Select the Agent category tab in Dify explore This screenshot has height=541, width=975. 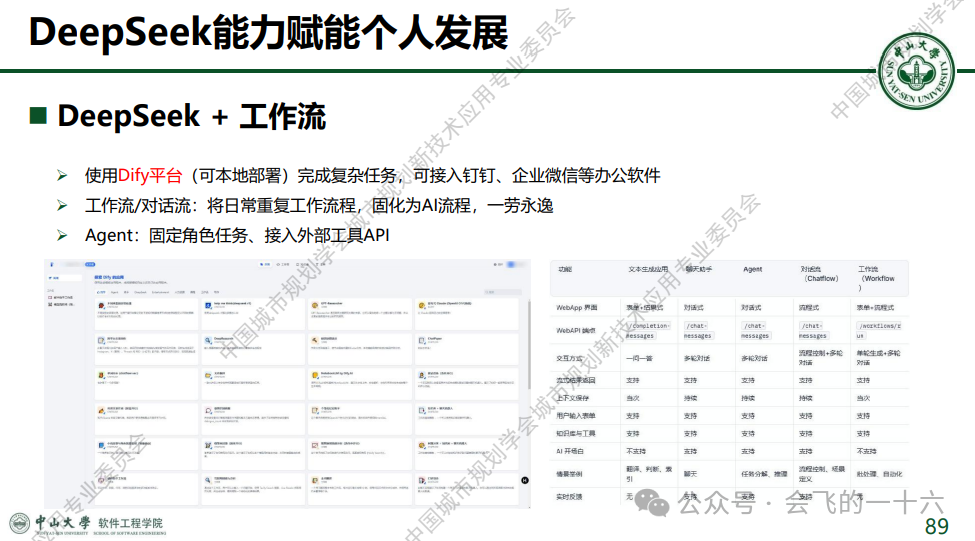114,292
